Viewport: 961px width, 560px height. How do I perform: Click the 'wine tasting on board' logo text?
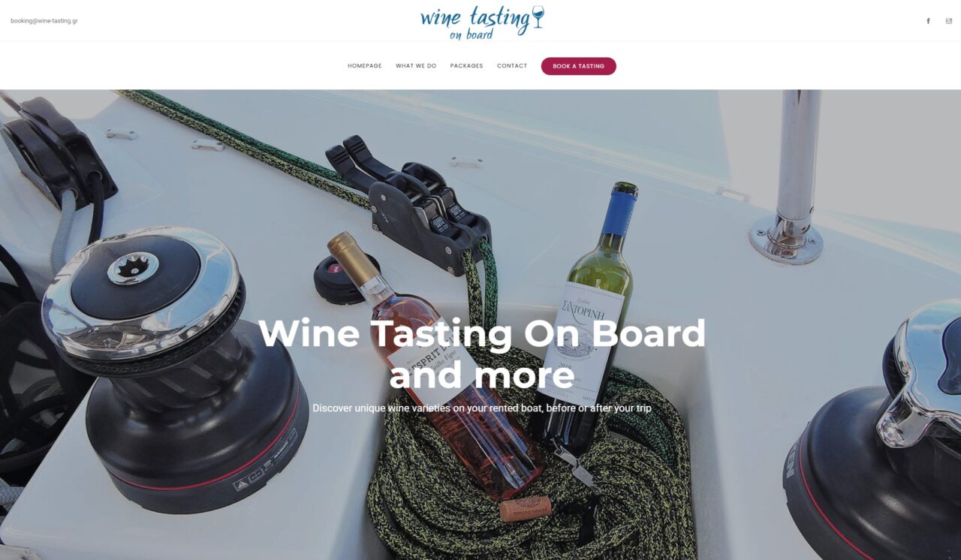[474, 23]
